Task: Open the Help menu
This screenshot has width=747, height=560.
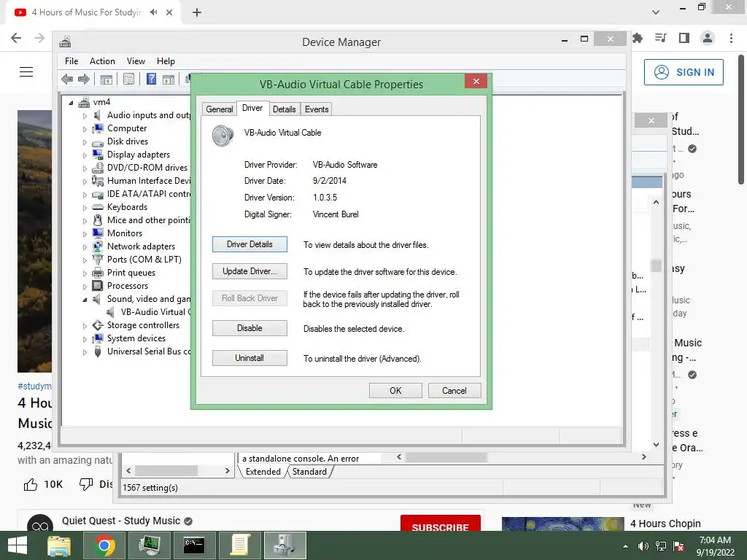Action: [166, 61]
